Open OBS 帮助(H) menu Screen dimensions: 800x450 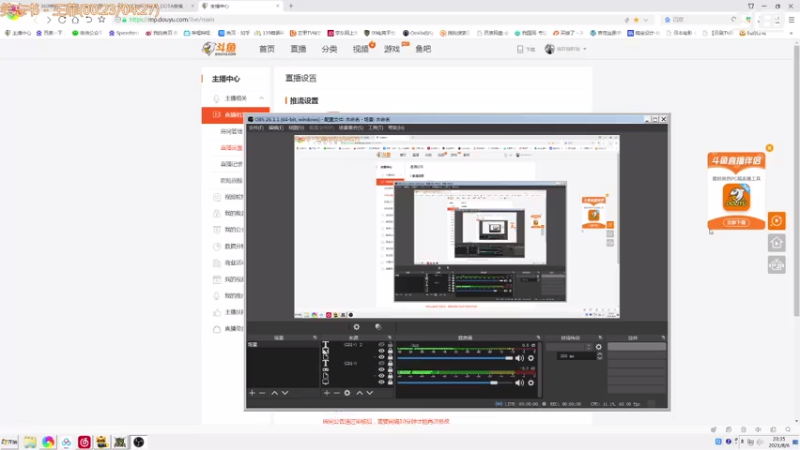396,128
